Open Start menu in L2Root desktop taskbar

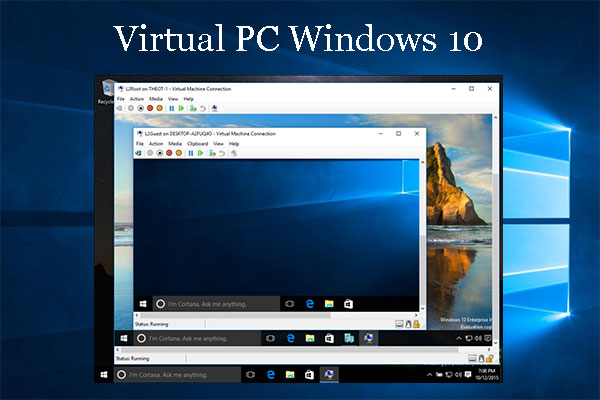[x=124, y=338]
